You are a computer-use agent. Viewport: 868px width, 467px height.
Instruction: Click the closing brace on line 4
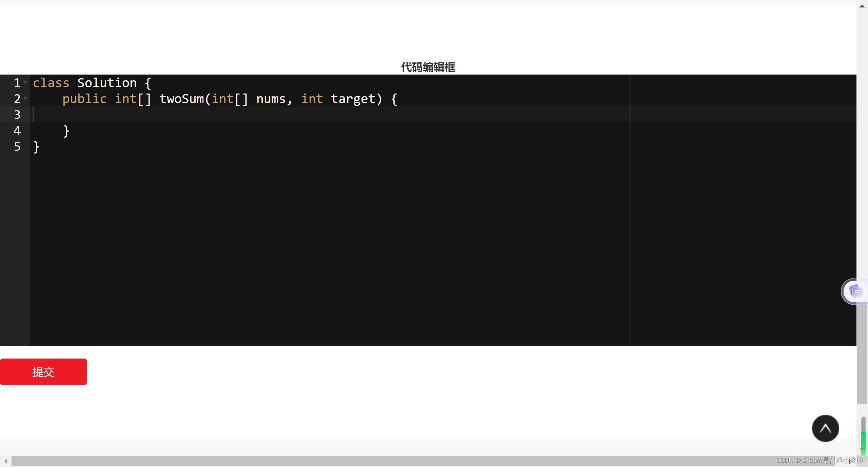[65, 131]
